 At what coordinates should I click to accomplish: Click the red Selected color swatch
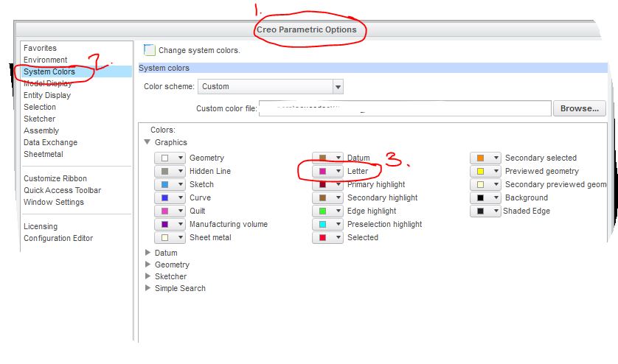322,237
